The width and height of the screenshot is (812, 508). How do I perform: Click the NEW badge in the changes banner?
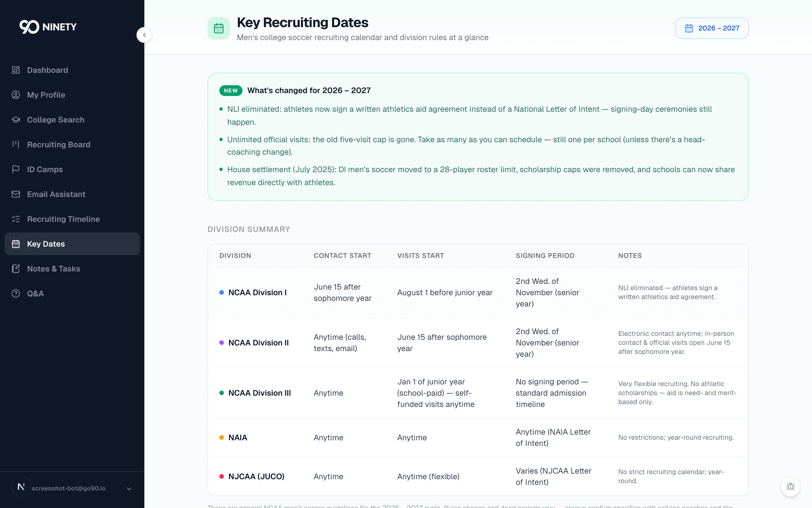231,91
